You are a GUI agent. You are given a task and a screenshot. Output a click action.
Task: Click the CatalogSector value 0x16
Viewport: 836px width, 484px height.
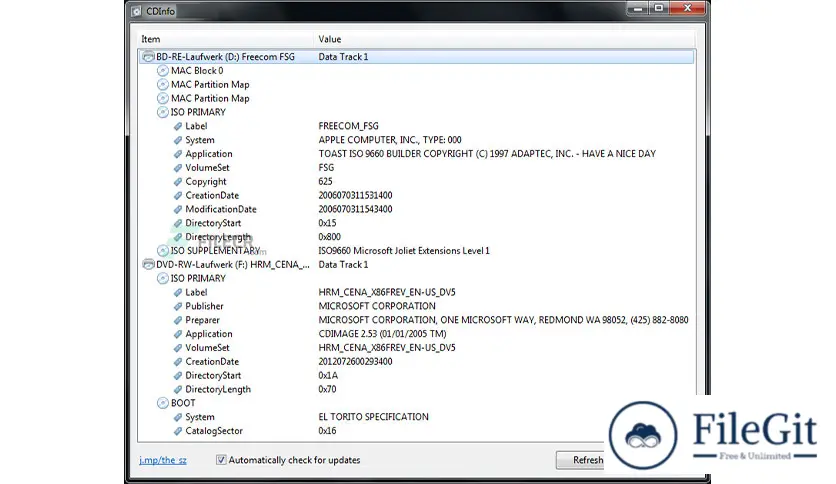click(327, 431)
